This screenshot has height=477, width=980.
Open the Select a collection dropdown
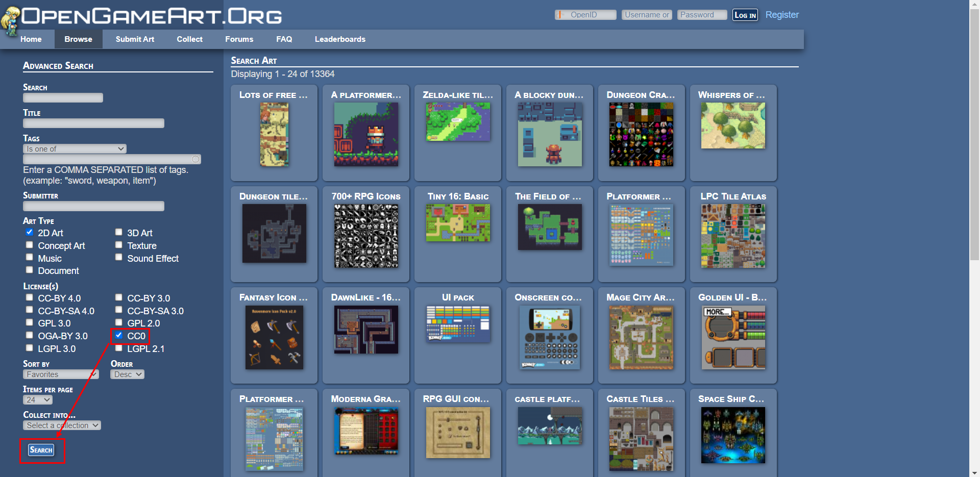[x=62, y=425]
